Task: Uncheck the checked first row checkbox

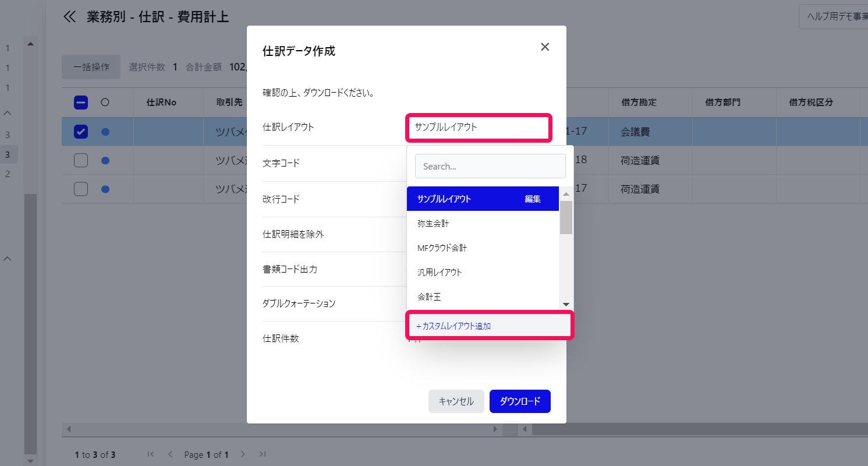Action: pyautogui.click(x=81, y=132)
